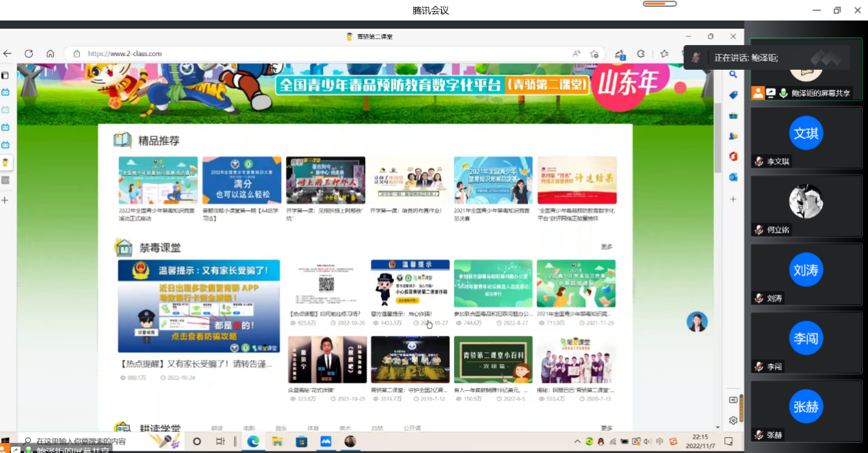Image resolution: width=868 pixels, height=453 pixels.
Task: Click the browser refresh icon
Action: [x=29, y=53]
